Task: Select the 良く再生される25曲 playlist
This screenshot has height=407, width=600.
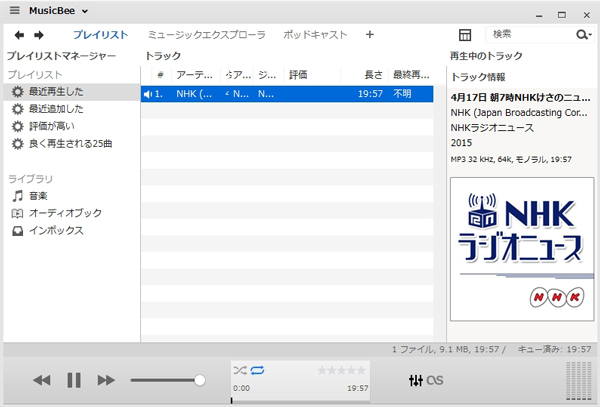Action: [72, 144]
